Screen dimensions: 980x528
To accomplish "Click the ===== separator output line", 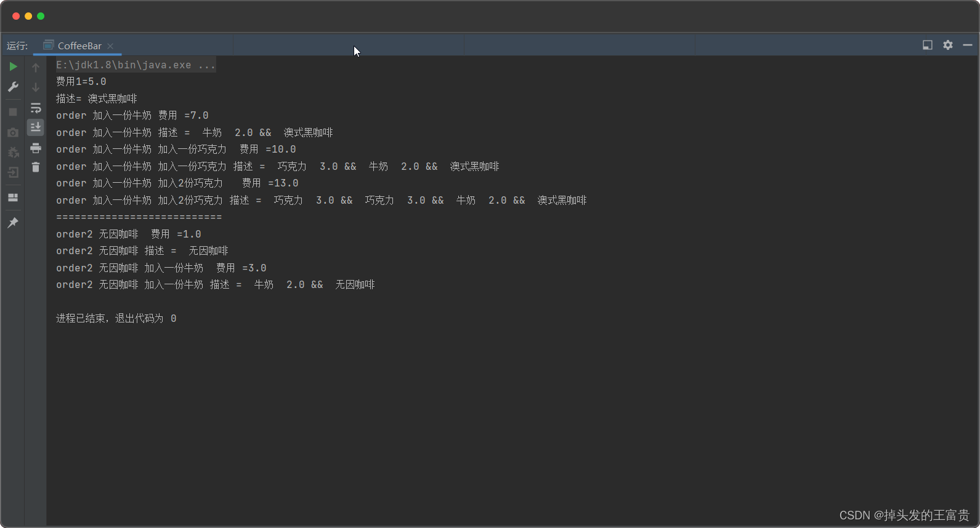I will 139,217.
